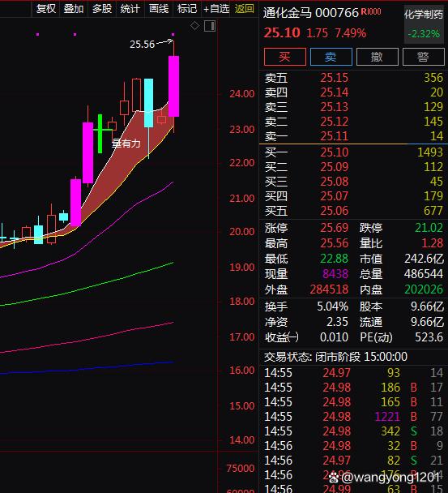The height and width of the screenshot is (493, 448).
Task: Toggle the side panel layout icon
Action: pos(210,26)
